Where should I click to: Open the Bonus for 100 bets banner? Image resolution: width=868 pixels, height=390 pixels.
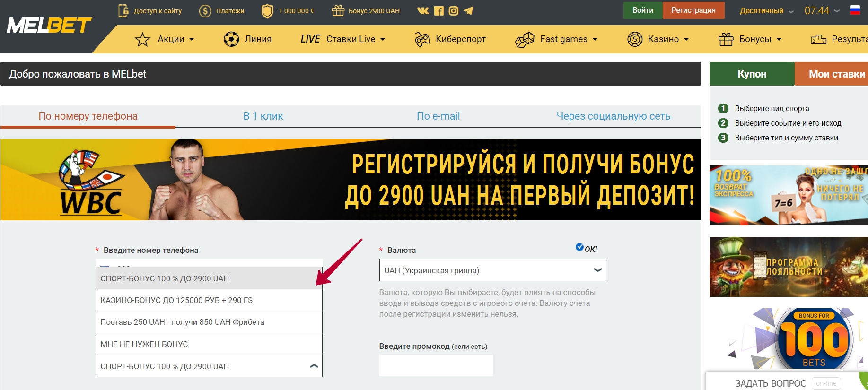pyautogui.click(x=789, y=338)
